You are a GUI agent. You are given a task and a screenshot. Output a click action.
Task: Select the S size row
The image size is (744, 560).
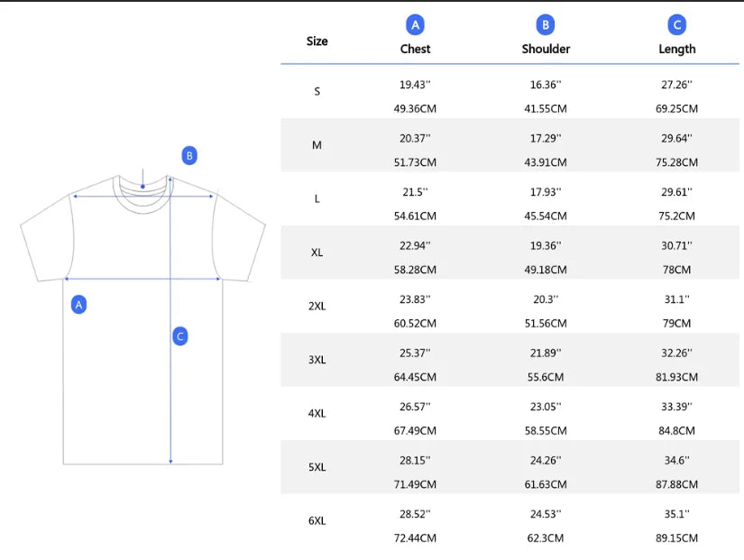tap(317, 91)
